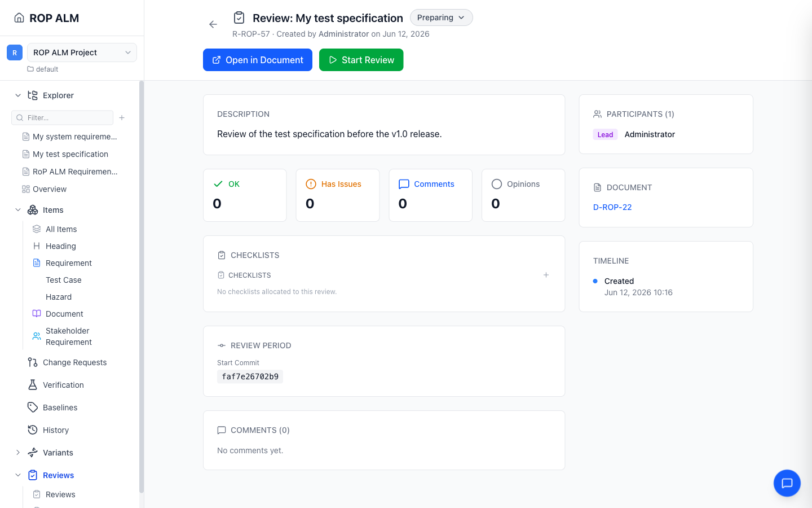Click Administrator participant name
812x508 pixels.
point(650,134)
